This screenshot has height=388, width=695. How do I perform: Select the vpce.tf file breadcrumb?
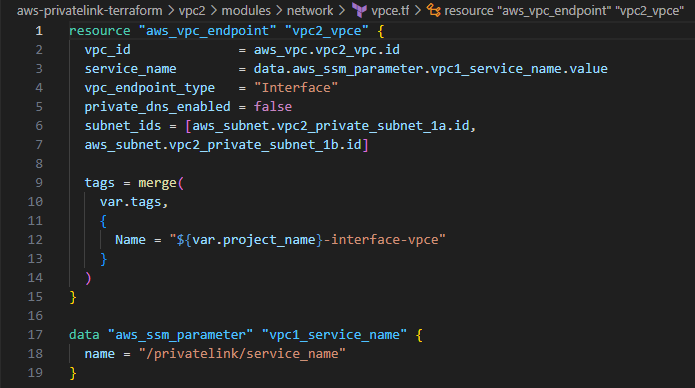point(390,10)
